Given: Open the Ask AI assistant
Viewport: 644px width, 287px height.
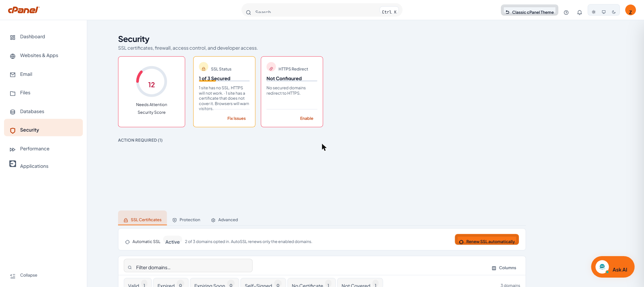Looking at the screenshot, I should [613, 267].
